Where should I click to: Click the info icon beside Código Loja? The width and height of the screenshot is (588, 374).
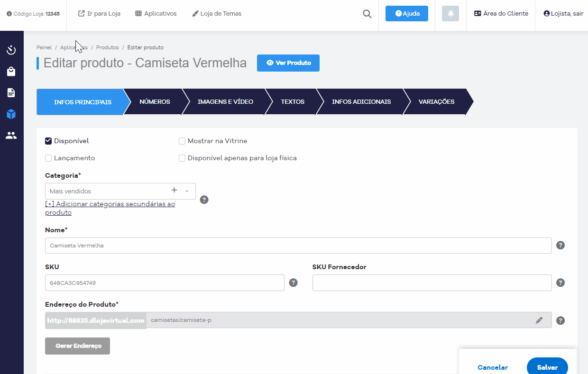click(9, 14)
